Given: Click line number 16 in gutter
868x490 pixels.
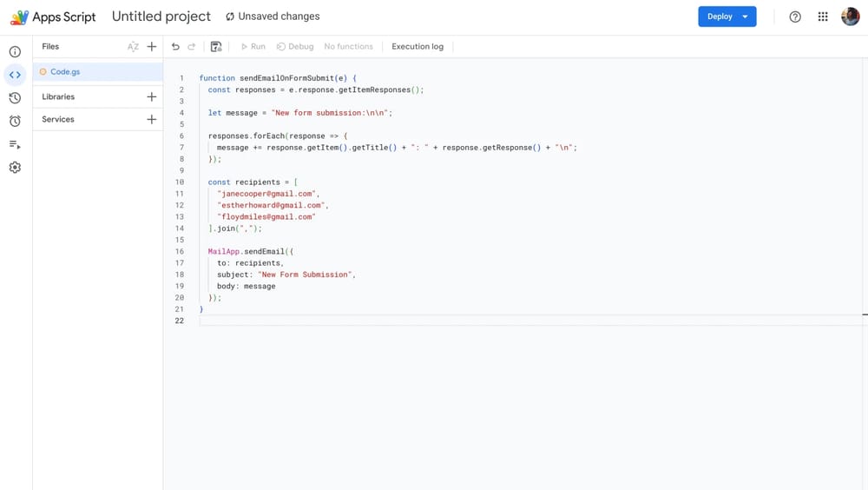Looking at the screenshot, I should (180, 252).
